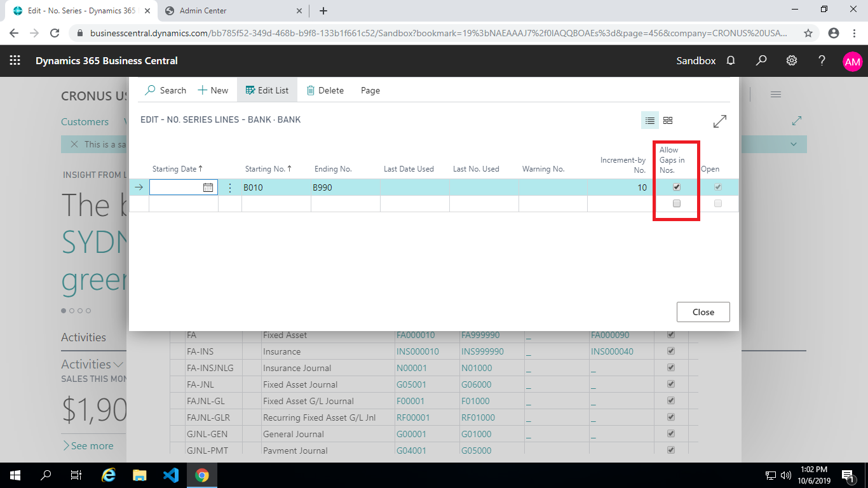Image resolution: width=868 pixels, height=488 pixels.
Task: Expand the Activities dropdown chevron
Action: (x=118, y=365)
